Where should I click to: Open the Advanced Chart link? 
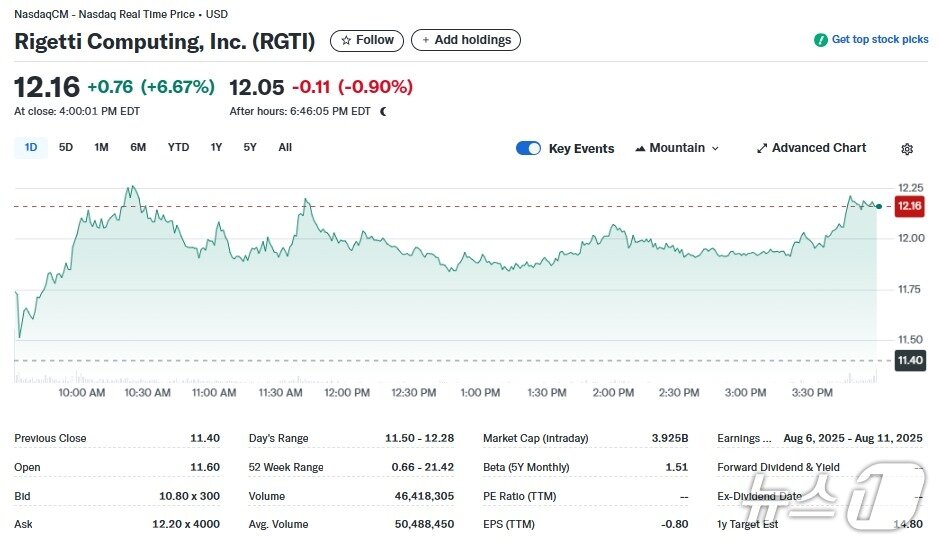(819, 148)
